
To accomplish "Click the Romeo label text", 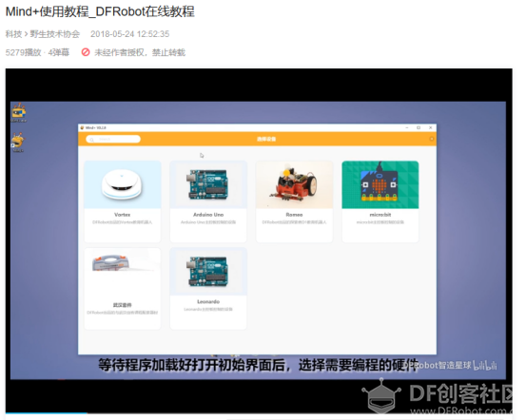I will [x=294, y=215].
